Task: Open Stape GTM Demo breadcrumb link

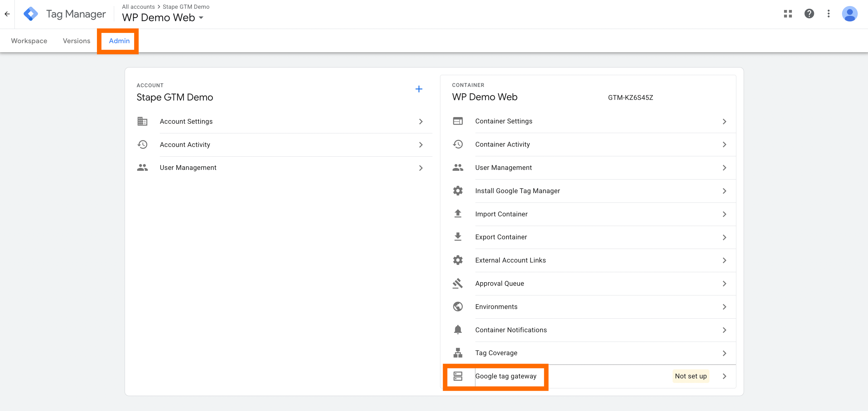Action: (x=186, y=7)
